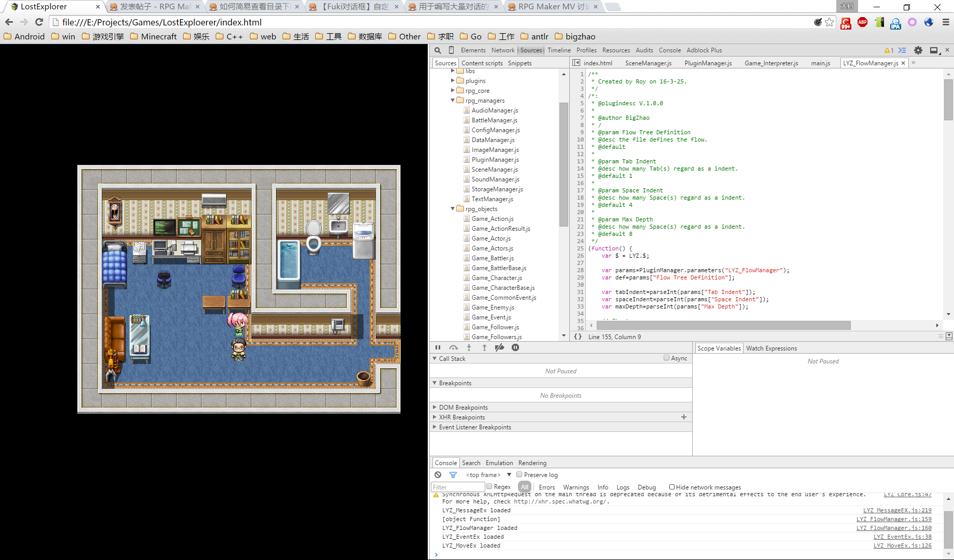Check Hide network messages
The width and height of the screenshot is (954, 560).
[672, 487]
